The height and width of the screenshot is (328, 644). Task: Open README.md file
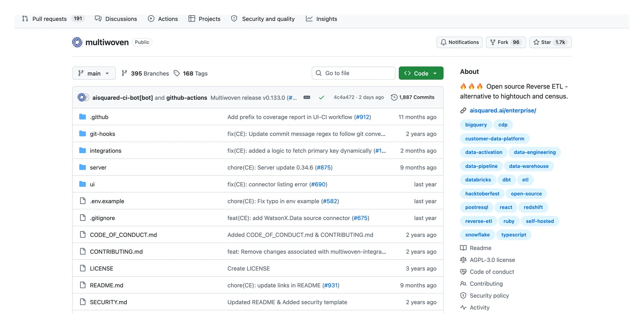pyautogui.click(x=107, y=285)
